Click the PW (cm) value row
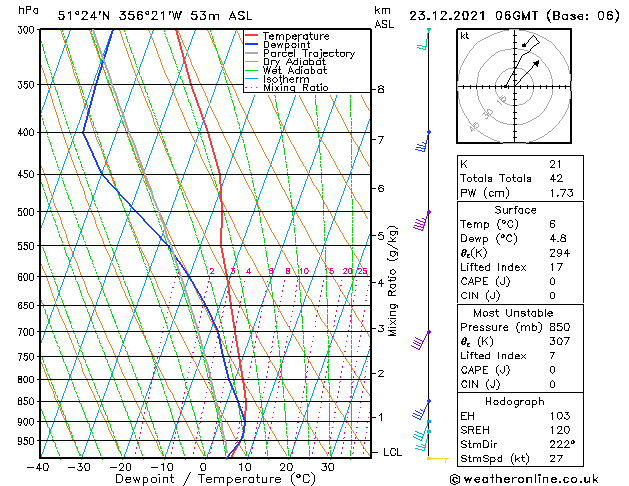 point(520,193)
